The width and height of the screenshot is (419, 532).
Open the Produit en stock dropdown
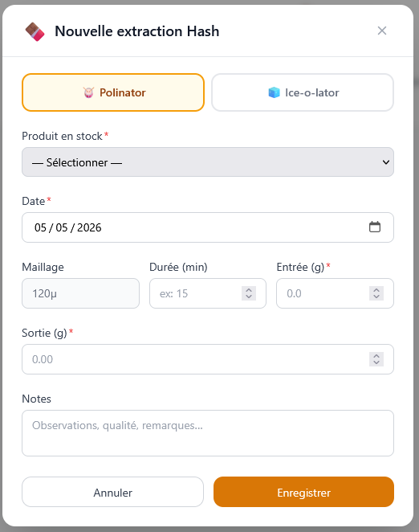[208, 162]
